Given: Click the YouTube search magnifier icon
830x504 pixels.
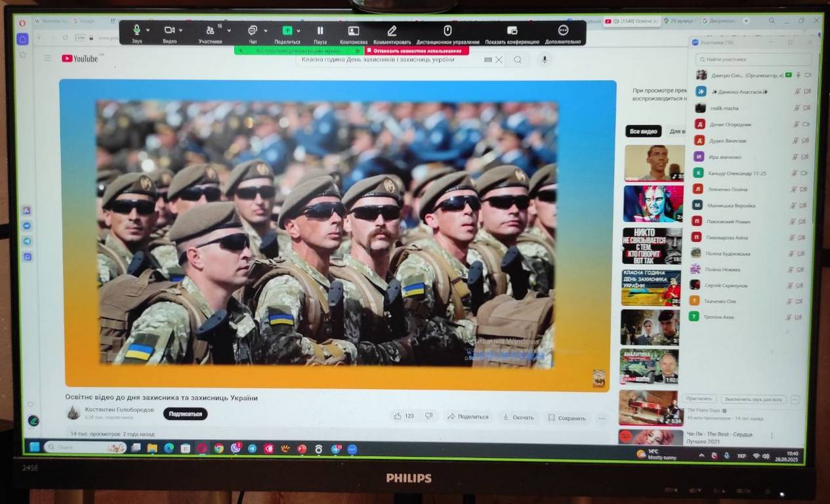Looking at the screenshot, I should click(518, 60).
